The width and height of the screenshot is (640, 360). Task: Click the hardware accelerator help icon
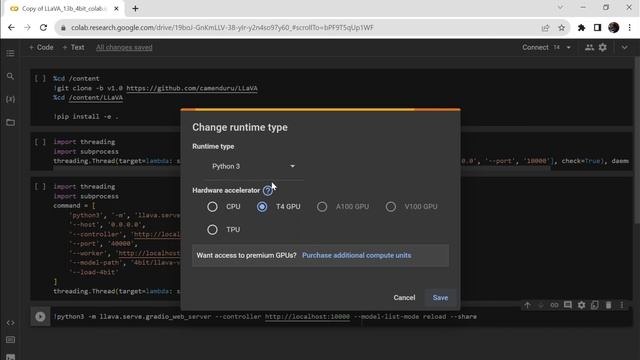pyautogui.click(x=267, y=191)
